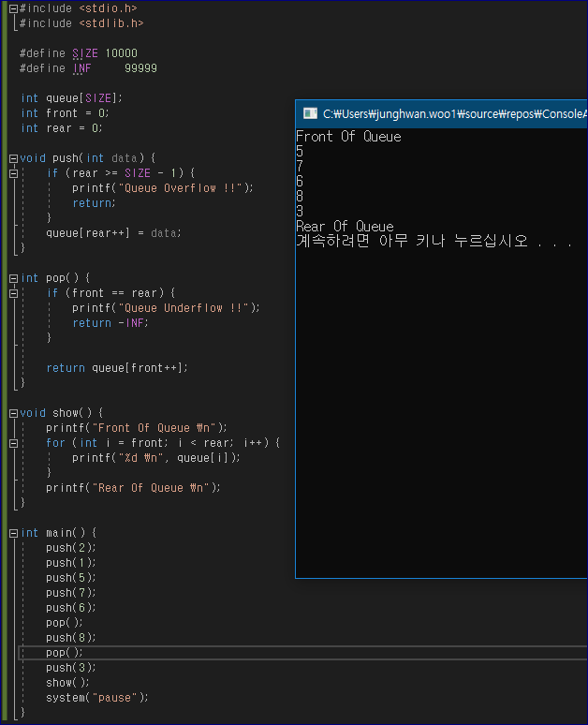This screenshot has height=725, width=588.
Task: Click output value 5 in the console
Action: coord(300,151)
